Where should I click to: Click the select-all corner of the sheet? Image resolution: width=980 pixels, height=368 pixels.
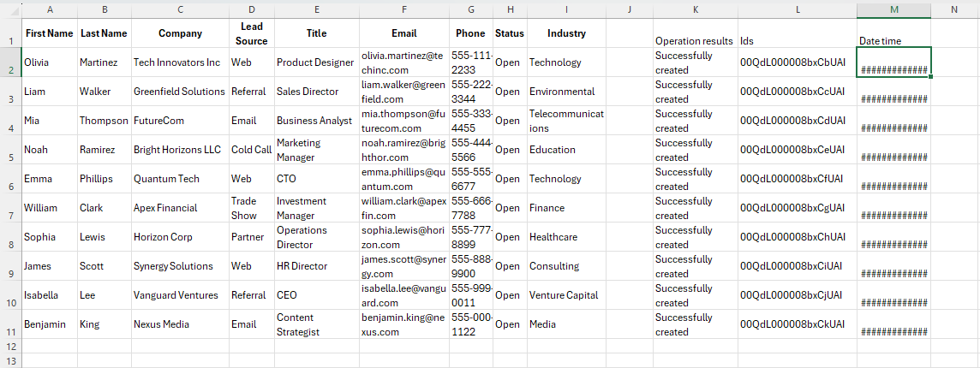(x=10, y=9)
